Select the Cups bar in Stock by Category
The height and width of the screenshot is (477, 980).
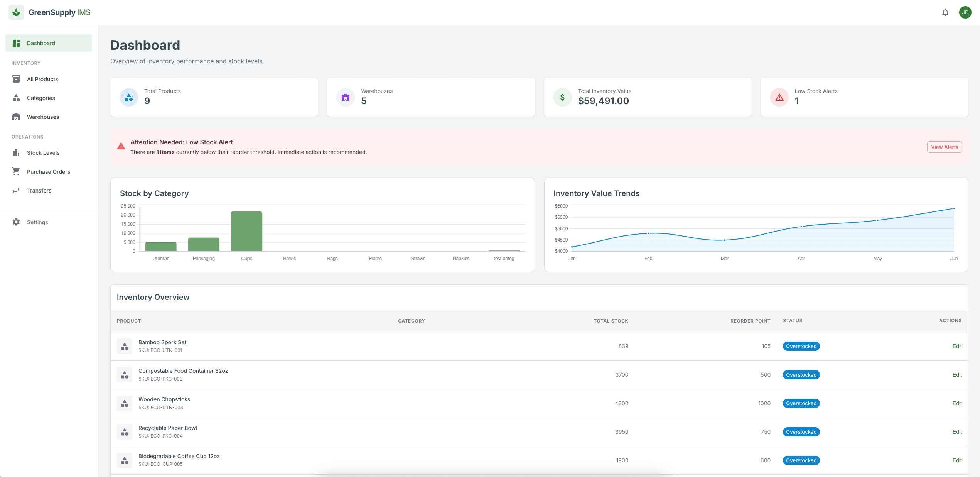[x=246, y=231]
